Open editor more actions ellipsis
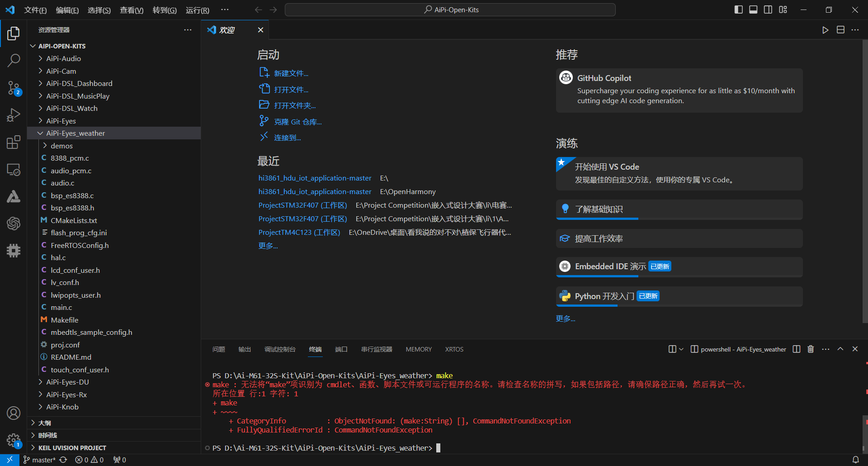The image size is (868, 466). pyautogui.click(x=855, y=30)
